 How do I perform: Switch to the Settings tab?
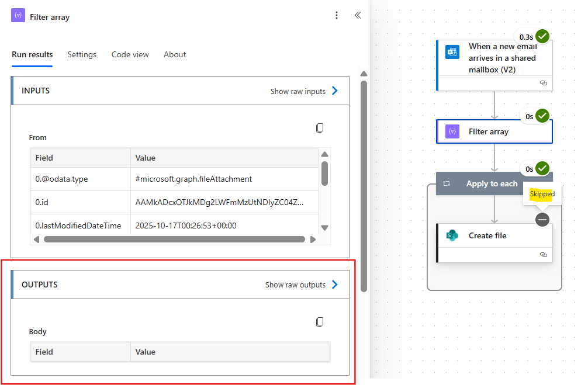click(x=82, y=54)
